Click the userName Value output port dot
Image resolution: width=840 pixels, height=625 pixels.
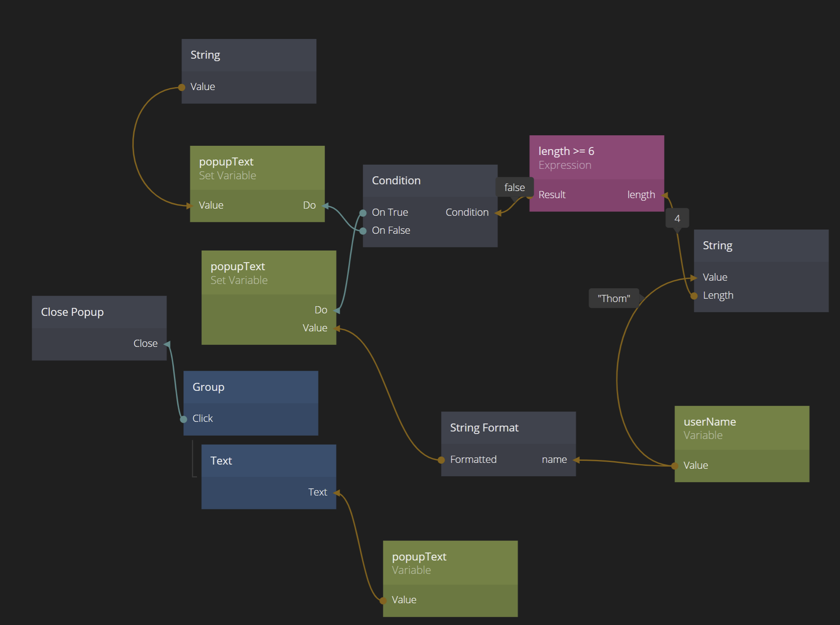tap(675, 466)
